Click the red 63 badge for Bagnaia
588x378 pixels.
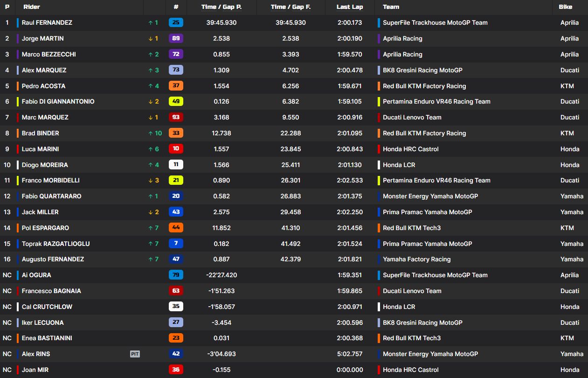176,291
